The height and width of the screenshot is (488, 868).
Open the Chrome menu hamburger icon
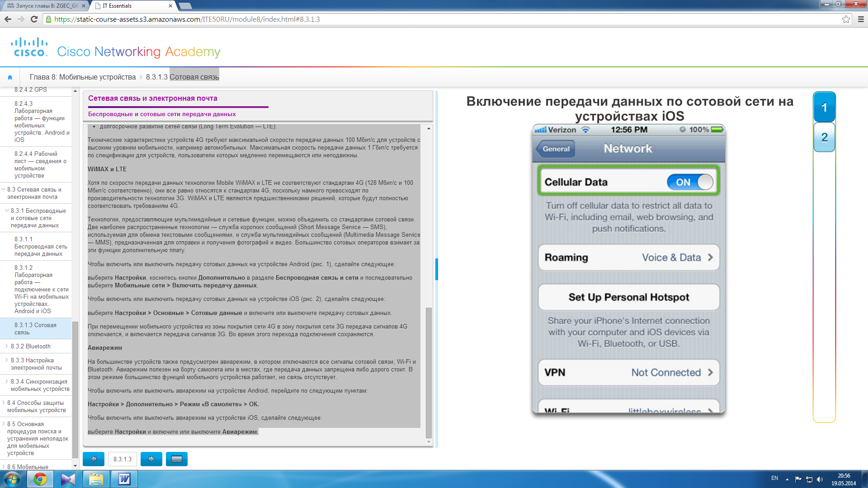coord(861,19)
